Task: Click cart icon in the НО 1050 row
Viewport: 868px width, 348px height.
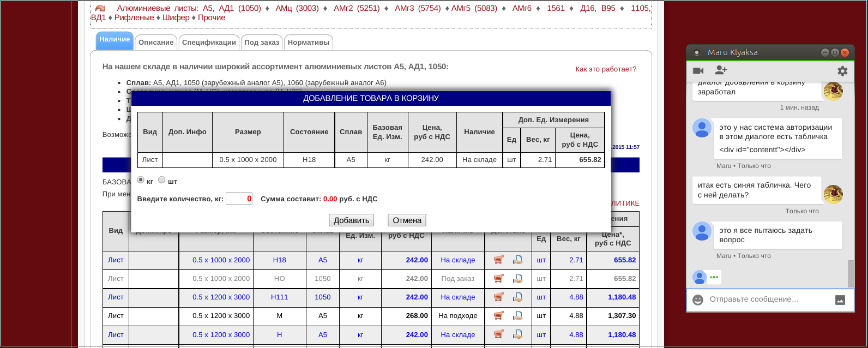Action: [498, 279]
